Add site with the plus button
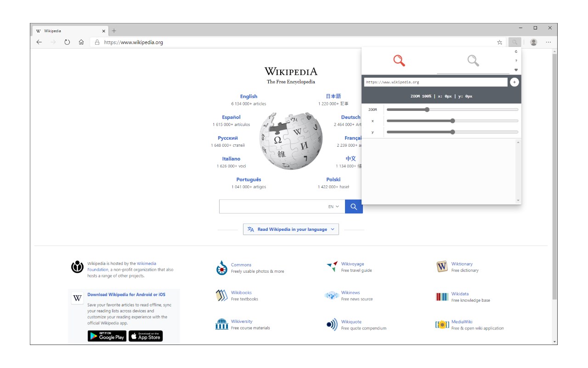 point(514,82)
